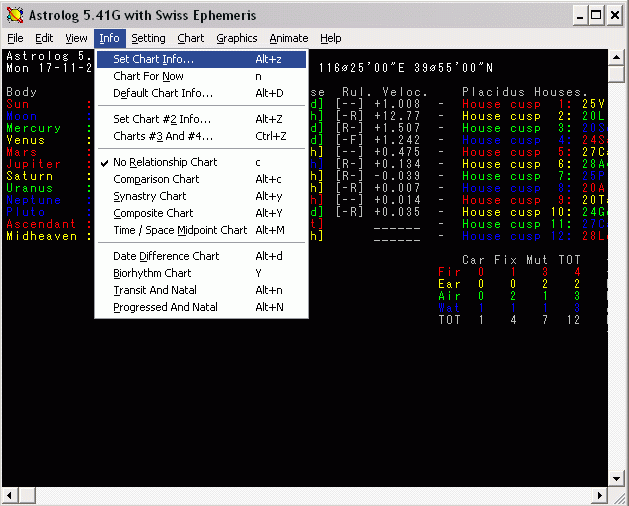Click the Astrolog app icon in title bar
Image resolution: width=629 pixels, height=506 pixels.
click(15, 15)
